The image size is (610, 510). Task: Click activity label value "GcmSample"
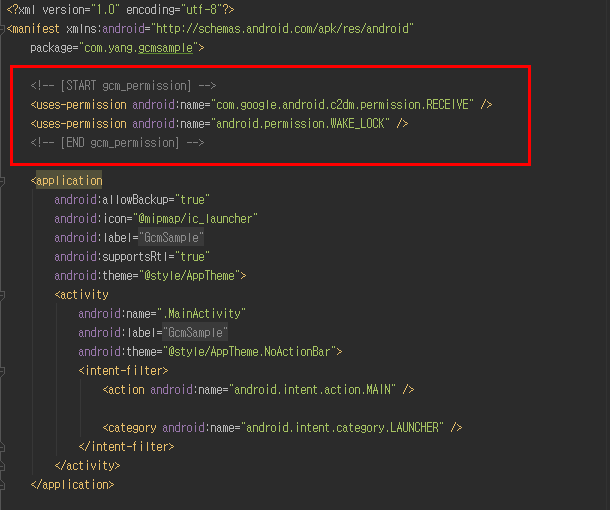[x=195, y=333]
